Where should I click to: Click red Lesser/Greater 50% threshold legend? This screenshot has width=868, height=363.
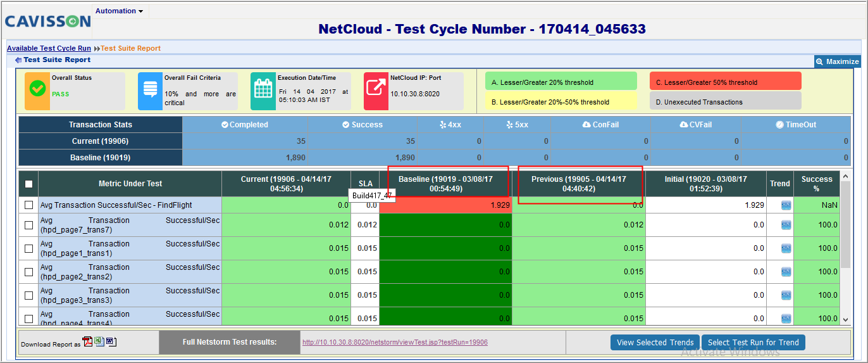[725, 82]
